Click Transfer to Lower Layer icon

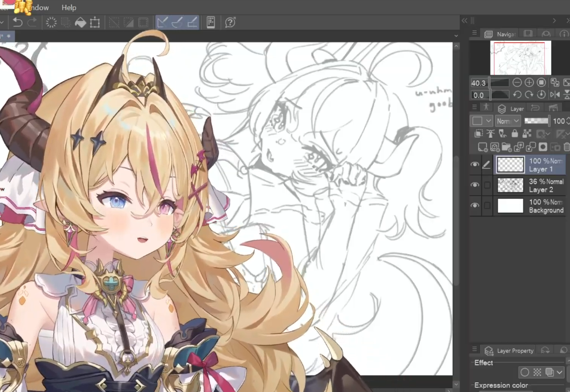[x=519, y=147]
